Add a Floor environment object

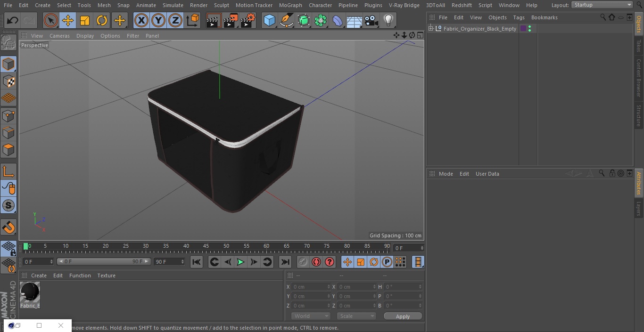pos(355,20)
